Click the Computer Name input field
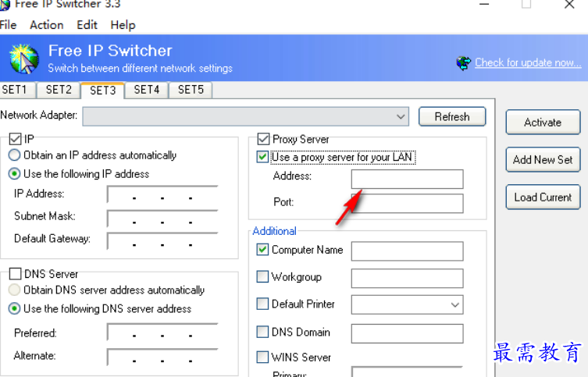This screenshot has width=588, height=377. coord(408,251)
